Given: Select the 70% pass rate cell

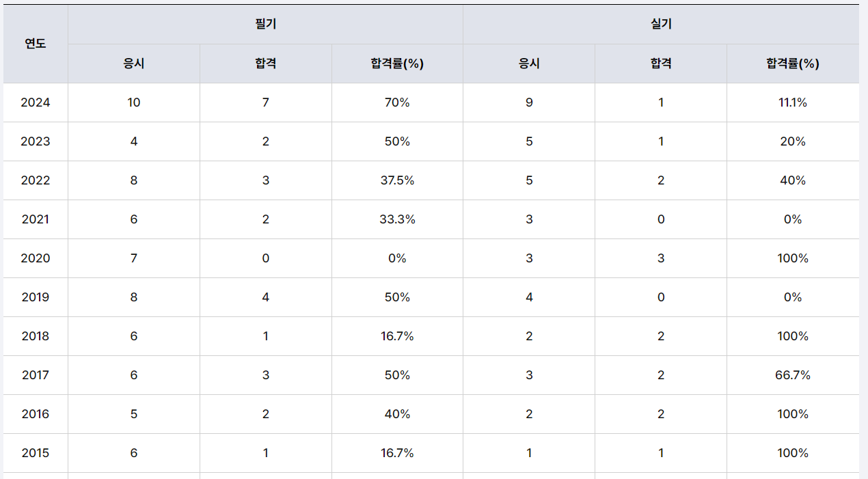Looking at the screenshot, I should point(397,102).
